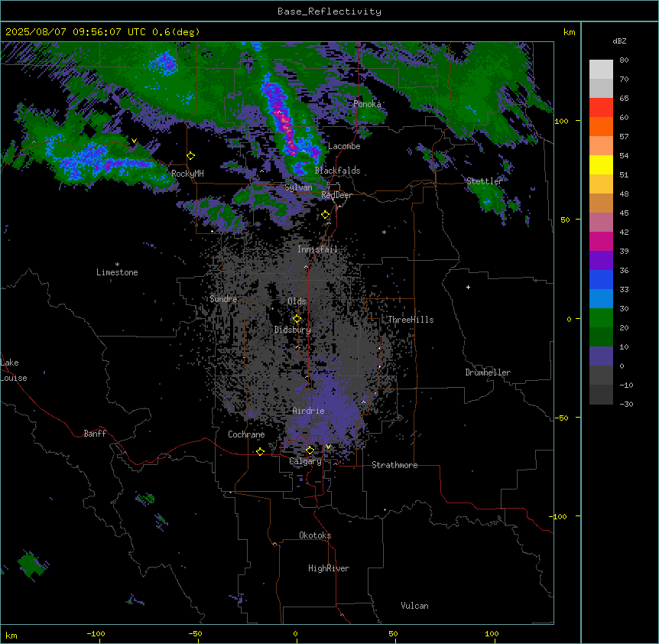Click the Innisfail label

(317, 249)
